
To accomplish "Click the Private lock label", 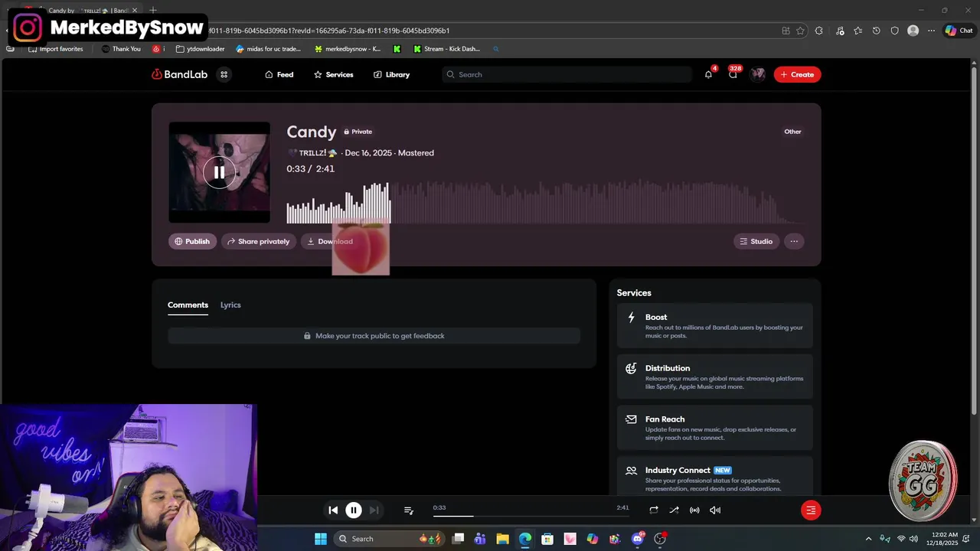I will point(358,132).
